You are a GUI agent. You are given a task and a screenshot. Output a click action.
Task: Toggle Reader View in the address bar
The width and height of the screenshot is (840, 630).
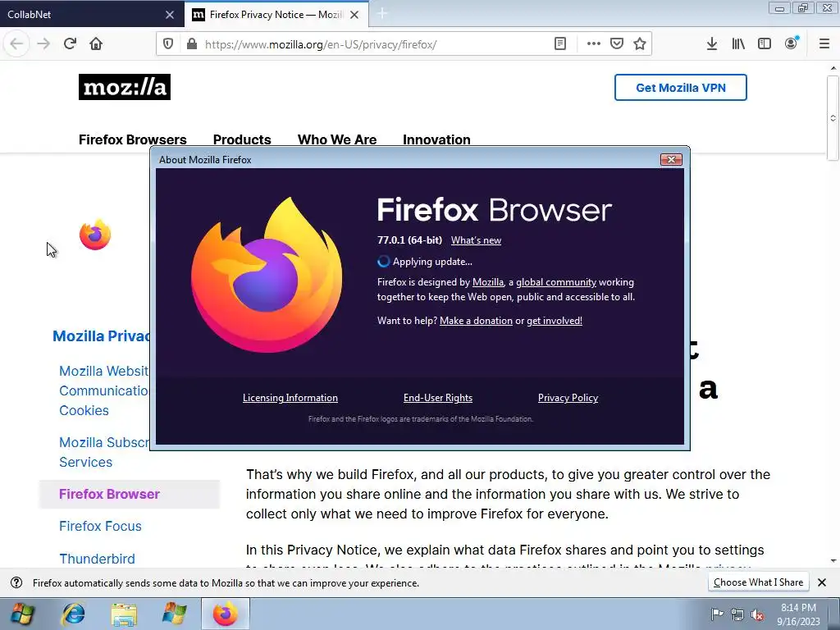pos(559,44)
